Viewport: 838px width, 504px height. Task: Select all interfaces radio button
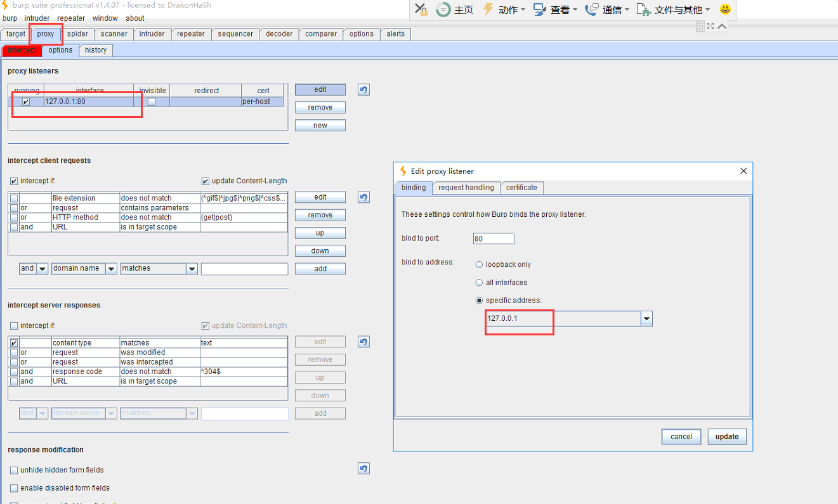480,283
